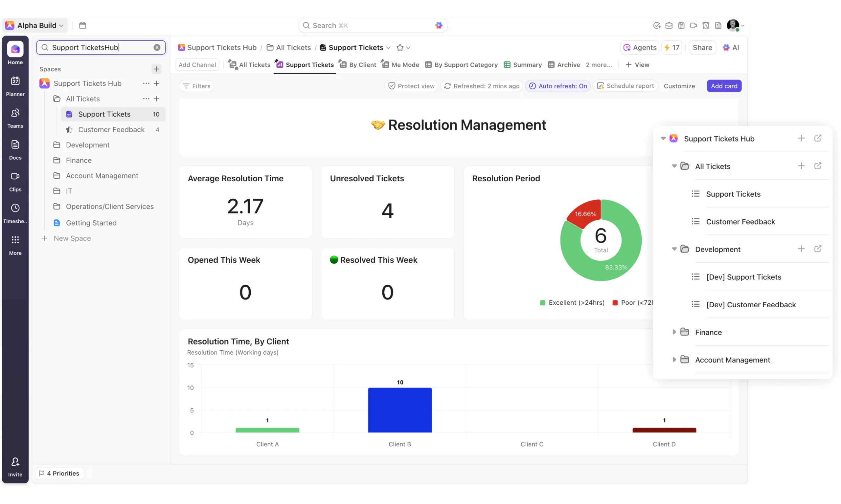Favorite this view with the star icon
841x504 pixels.
[400, 48]
